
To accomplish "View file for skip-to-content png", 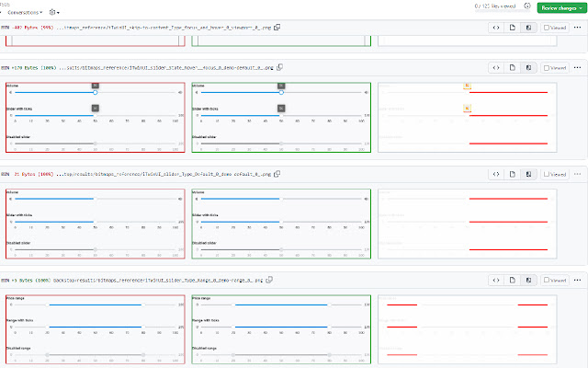I will tap(513, 28).
